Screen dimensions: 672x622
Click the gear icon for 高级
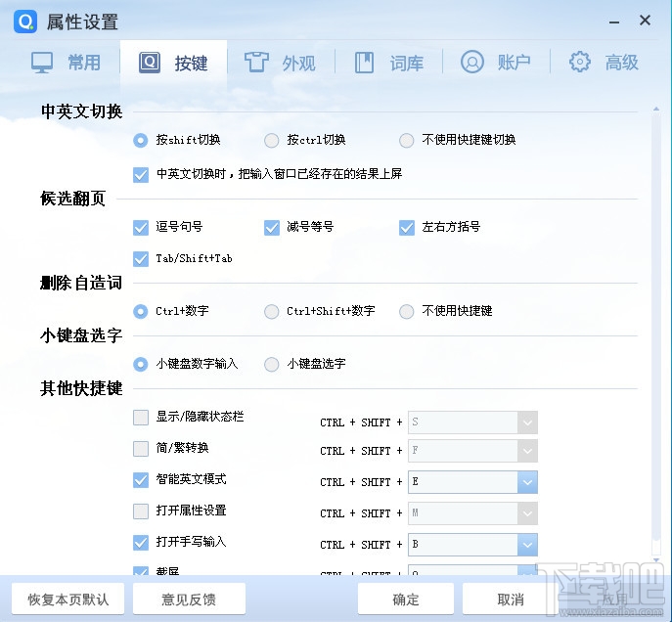(579, 63)
